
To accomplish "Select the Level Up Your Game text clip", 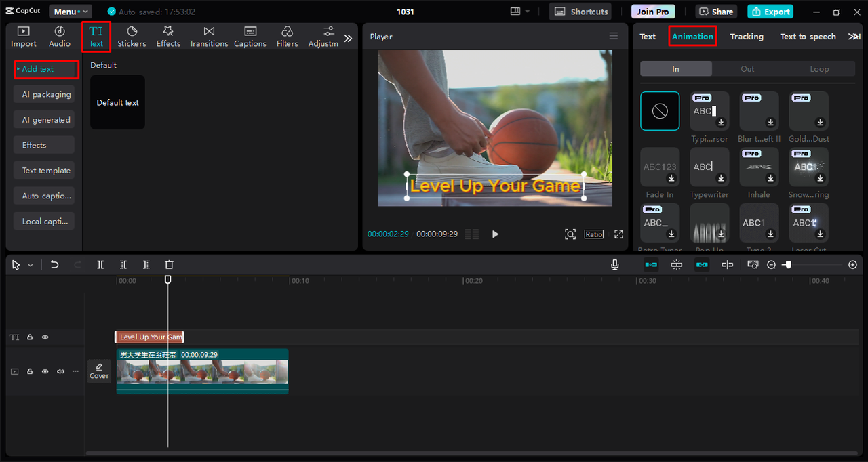I will coord(149,337).
